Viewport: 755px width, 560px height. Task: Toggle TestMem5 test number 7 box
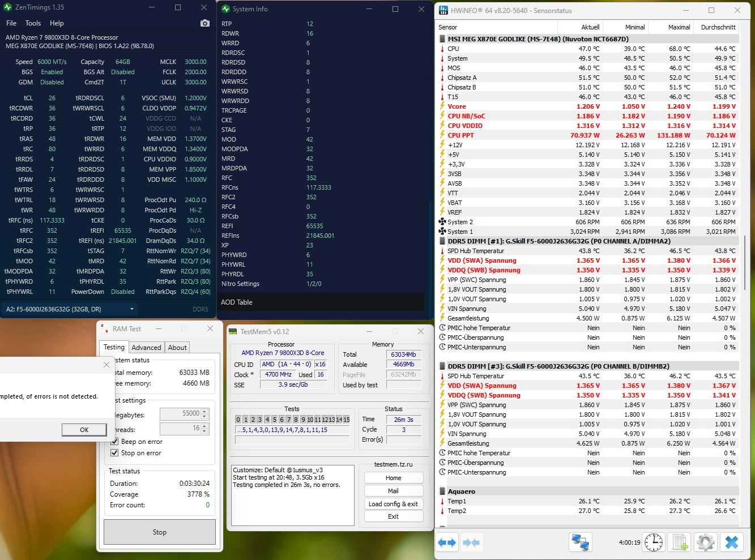click(x=288, y=420)
